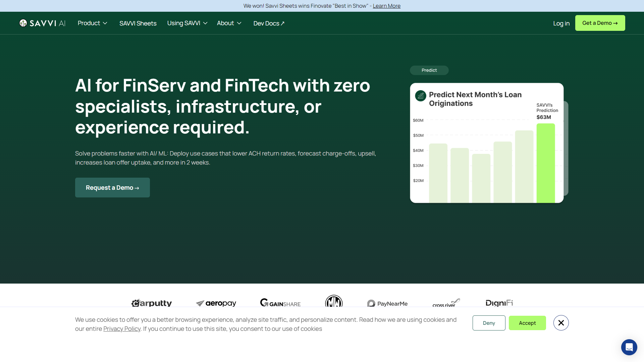Viewport: 644px width, 362px height.
Task: Expand the Using SAVVI dropdown
Action: (x=187, y=23)
